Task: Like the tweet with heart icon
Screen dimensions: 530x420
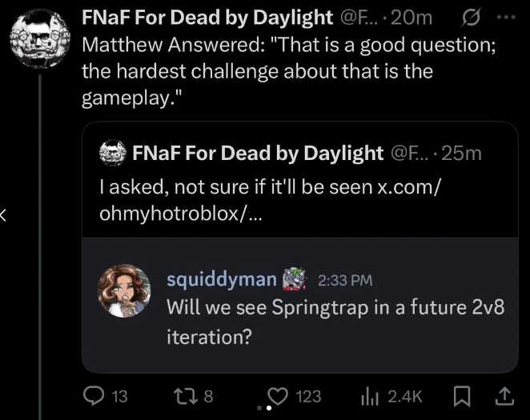Action: (x=278, y=396)
